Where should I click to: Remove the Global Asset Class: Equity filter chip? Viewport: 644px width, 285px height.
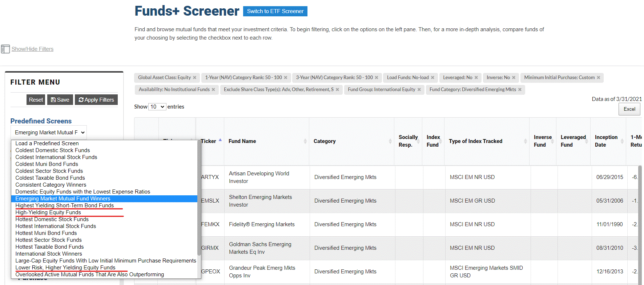point(195,78)
